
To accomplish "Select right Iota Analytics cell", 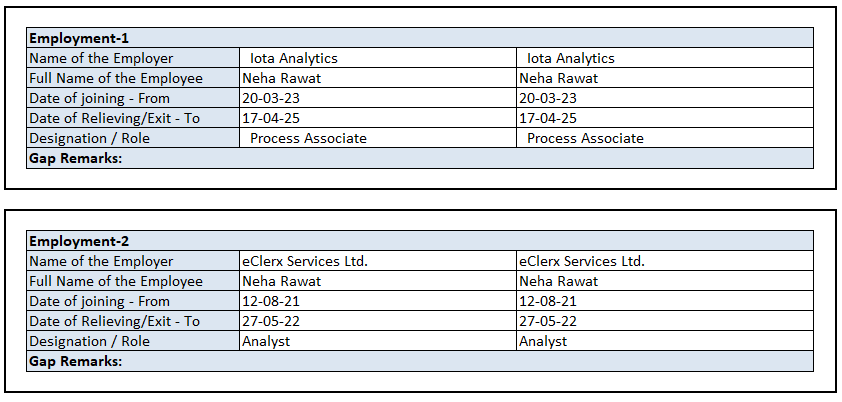I will (571, 58).
